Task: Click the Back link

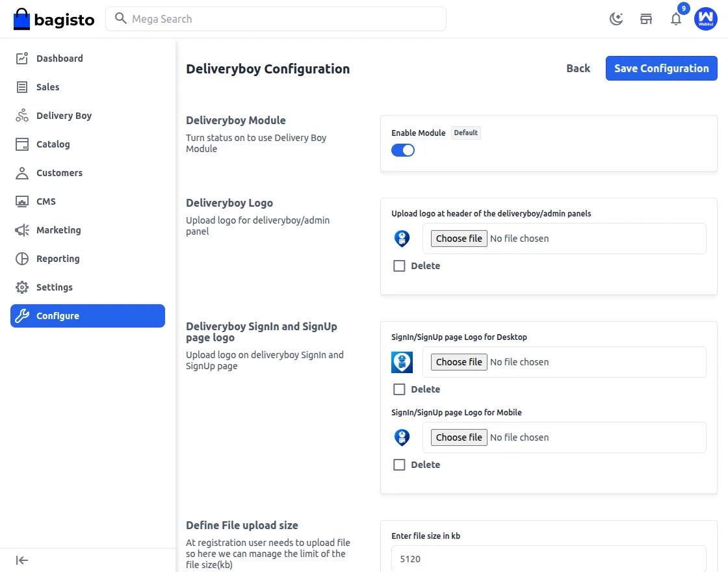Action: [578, 68]
